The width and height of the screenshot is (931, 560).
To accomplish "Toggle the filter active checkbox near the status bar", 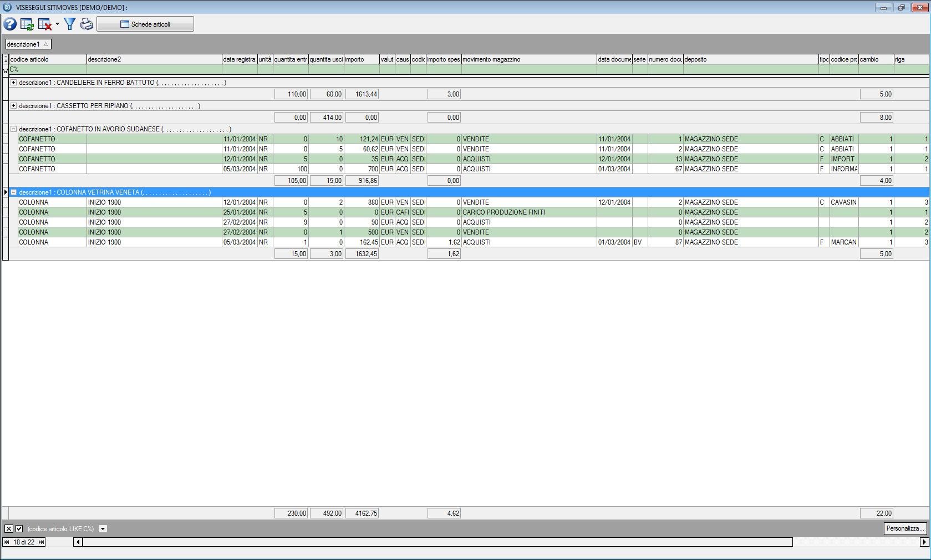I will pos(19,529).
